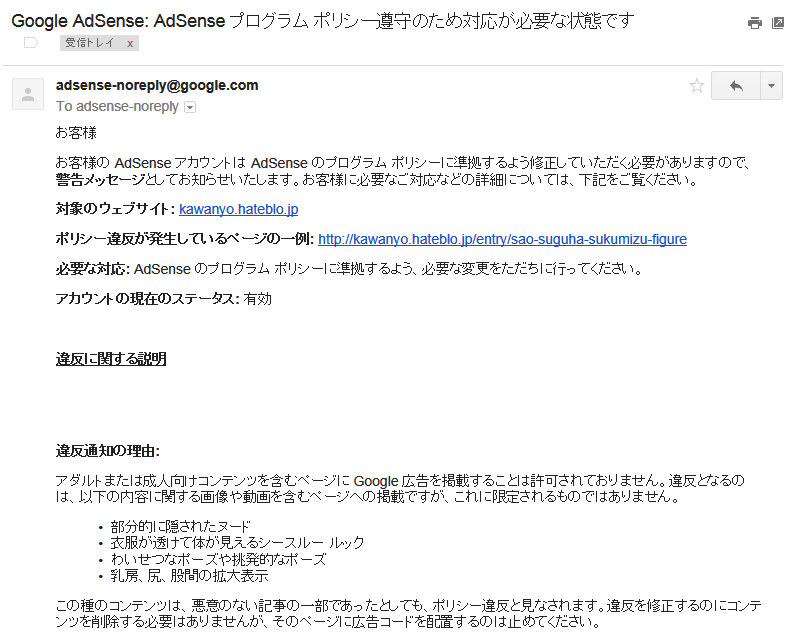The image size is (800, 640).
Task: Click the 必要な対応: label
Action: pos(93,269)
